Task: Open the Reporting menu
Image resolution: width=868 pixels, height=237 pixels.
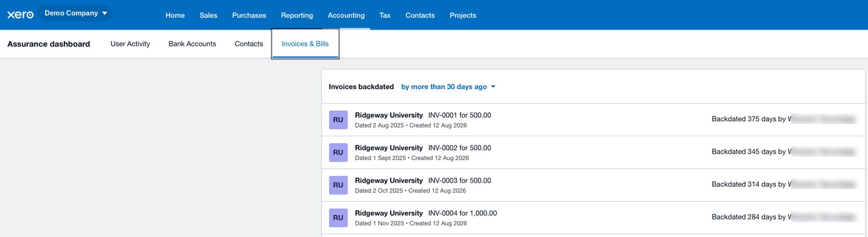Action: coord(297,16)
